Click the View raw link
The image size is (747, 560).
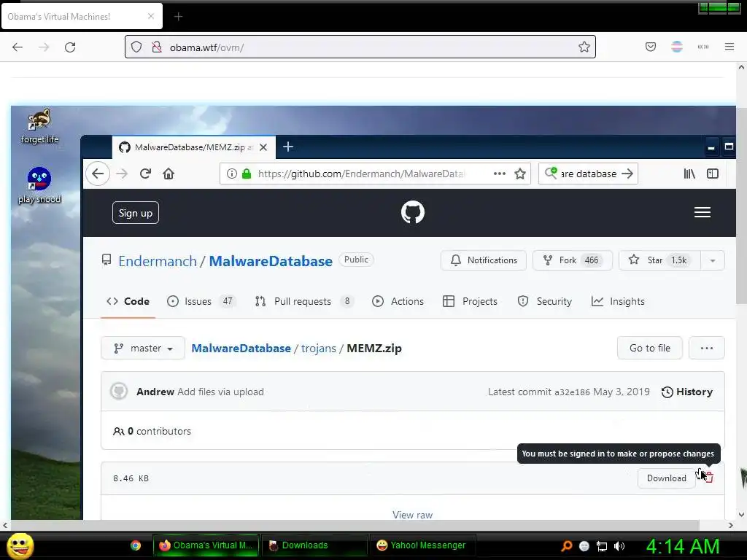(413, 514)
